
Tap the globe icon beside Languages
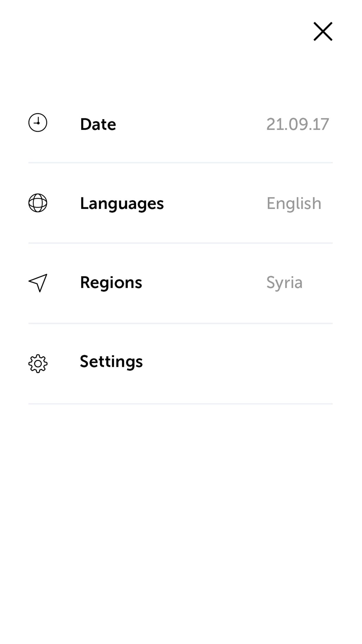pos(38,203)
